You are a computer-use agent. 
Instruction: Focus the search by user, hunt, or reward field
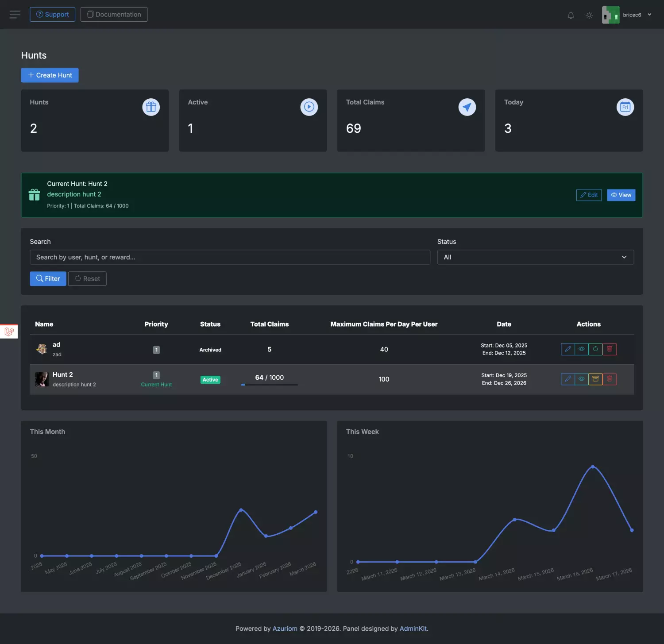click(x=230, y=257)
